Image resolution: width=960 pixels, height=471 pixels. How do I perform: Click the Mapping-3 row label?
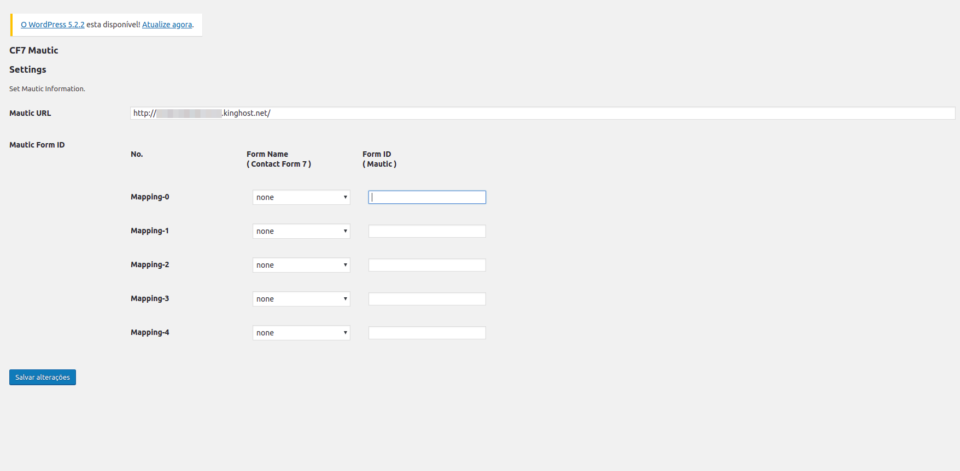[x=150, y=298]
